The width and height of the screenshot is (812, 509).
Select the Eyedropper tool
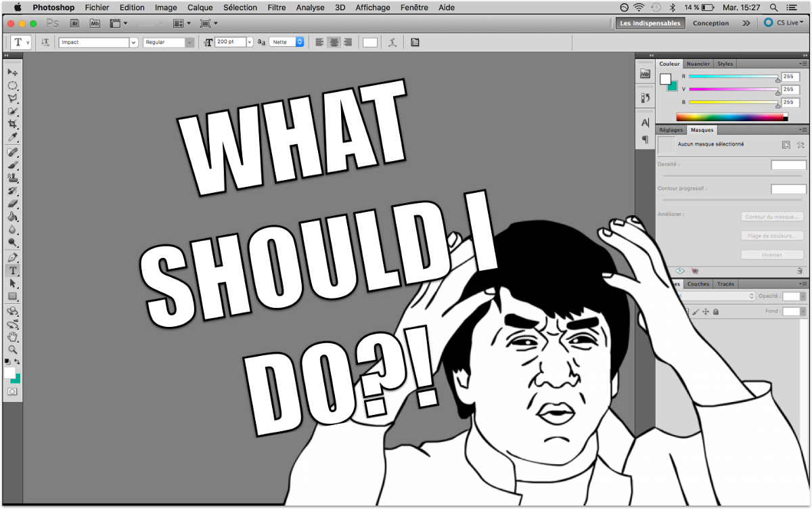pos(12,137)
